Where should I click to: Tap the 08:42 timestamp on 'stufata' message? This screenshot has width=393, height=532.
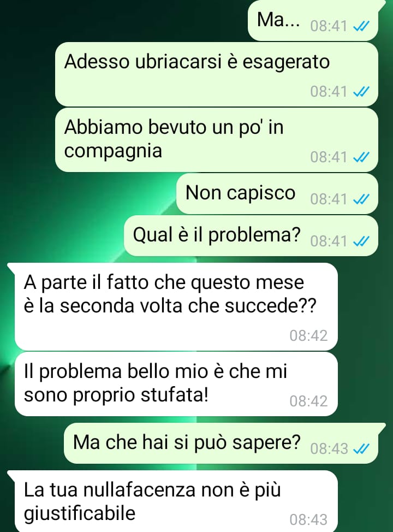coord(308,401)
